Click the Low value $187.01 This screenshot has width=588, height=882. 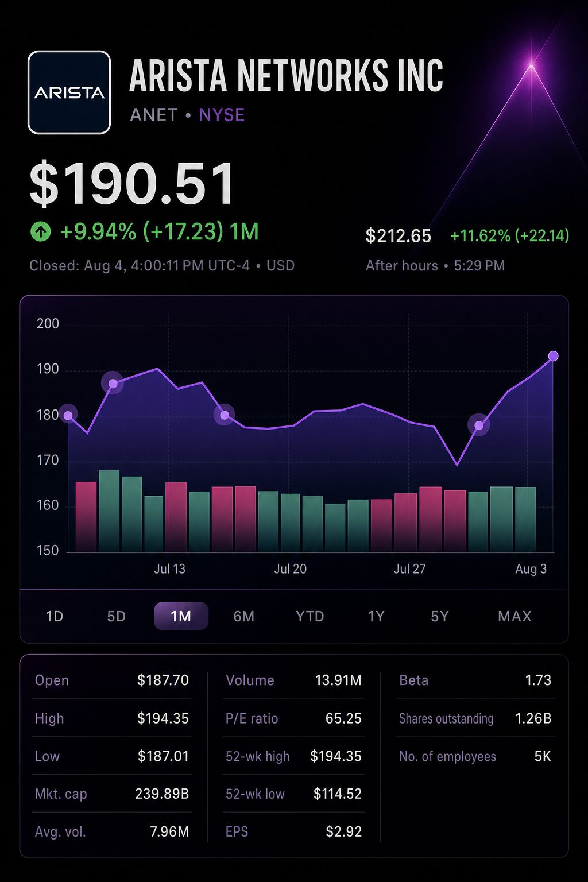pos(163,756)
